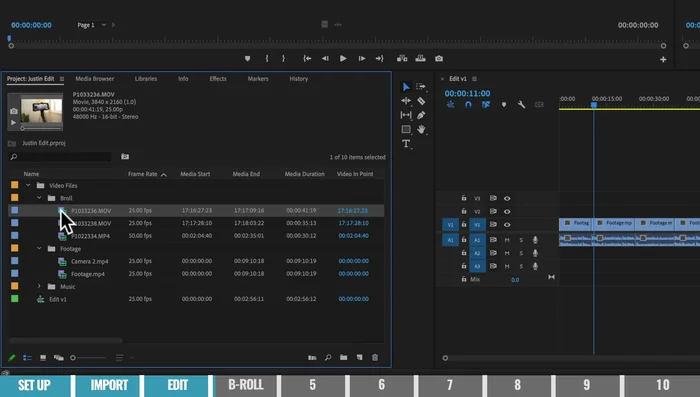Screen dimensions: 700x397
Task: Open the source monitor button editor plus
Action: (663, 59)
